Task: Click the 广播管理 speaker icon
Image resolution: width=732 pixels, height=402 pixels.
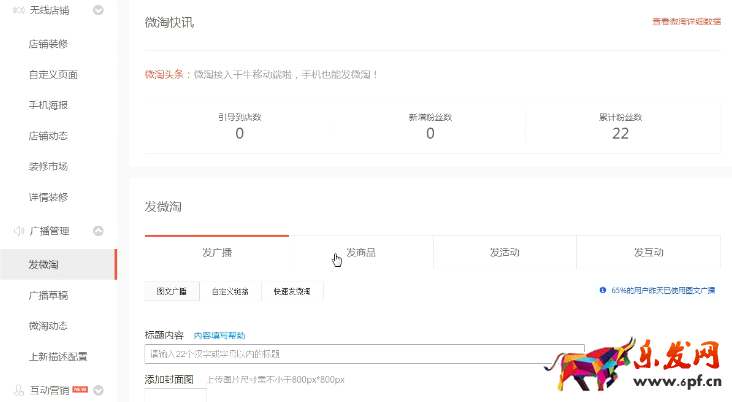Action: 18,231
